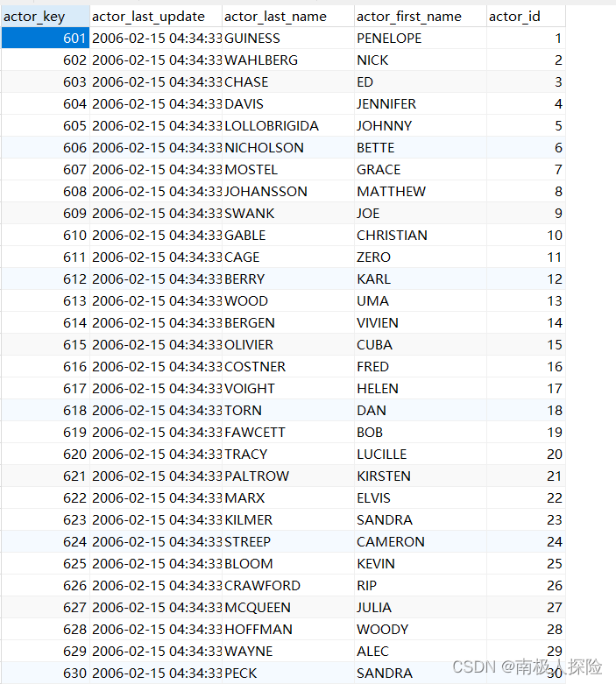Click first name JENNIFER
This screenshot has width=616, height=684.
click(386, 104)
